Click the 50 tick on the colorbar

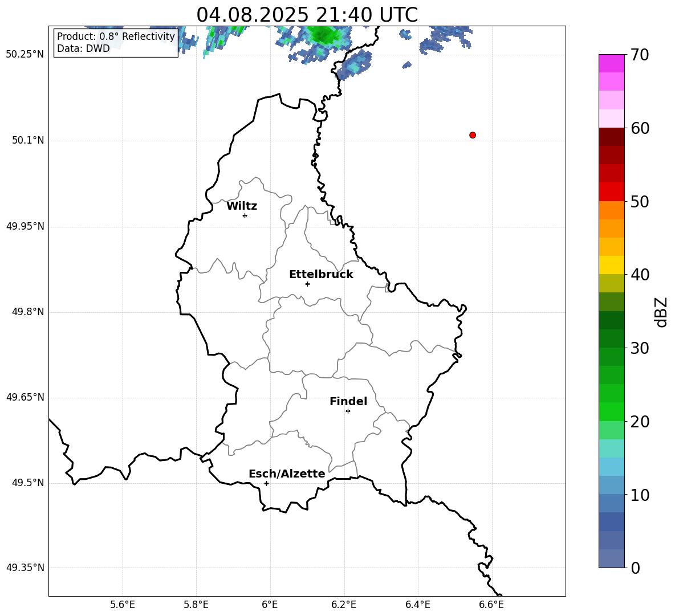click(640, 201)
